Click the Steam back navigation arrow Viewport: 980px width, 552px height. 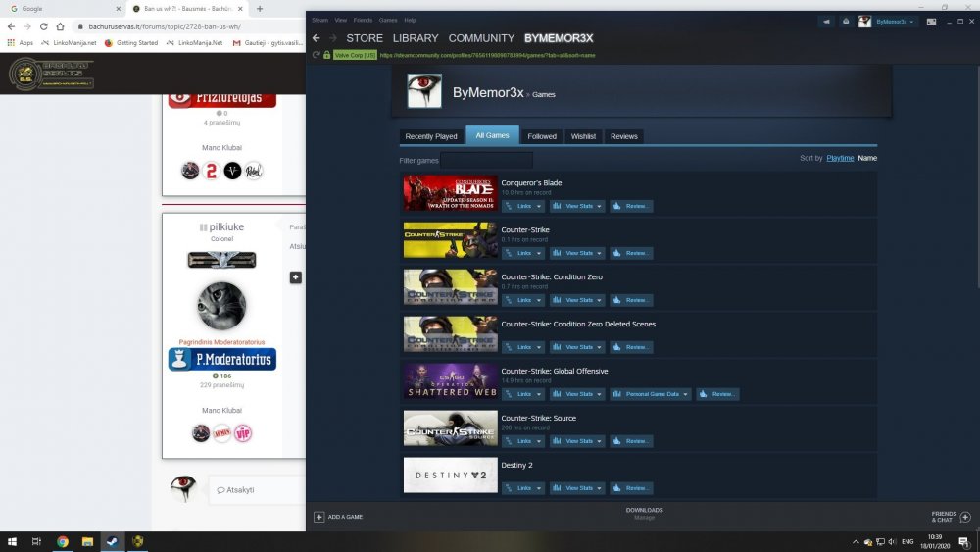316,38
